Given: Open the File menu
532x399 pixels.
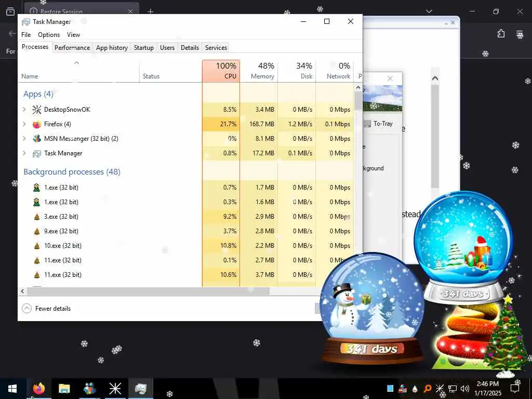Looking at the screenshot, I should pyautogui.click(x=26, y=35).
